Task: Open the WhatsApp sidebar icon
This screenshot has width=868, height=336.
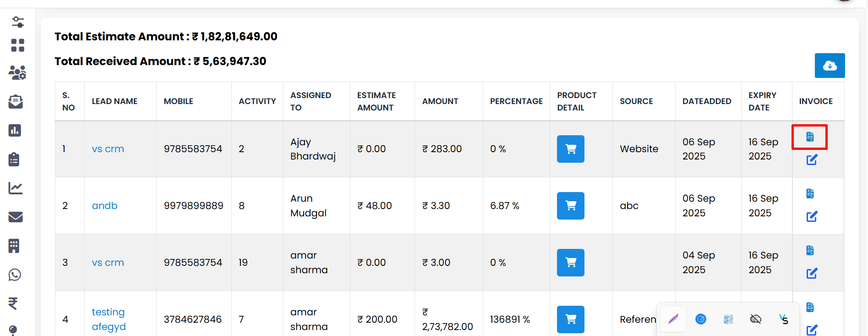Action: (15, 275)
